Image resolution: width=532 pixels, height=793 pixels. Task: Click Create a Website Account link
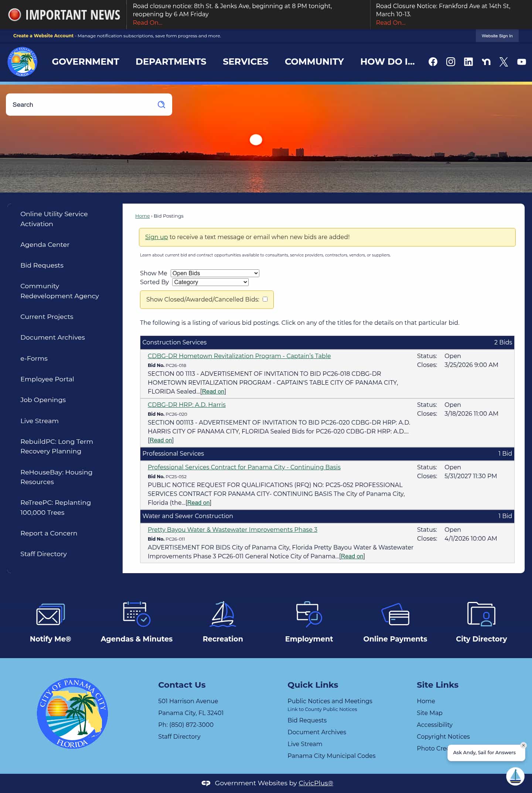[43, 36]
